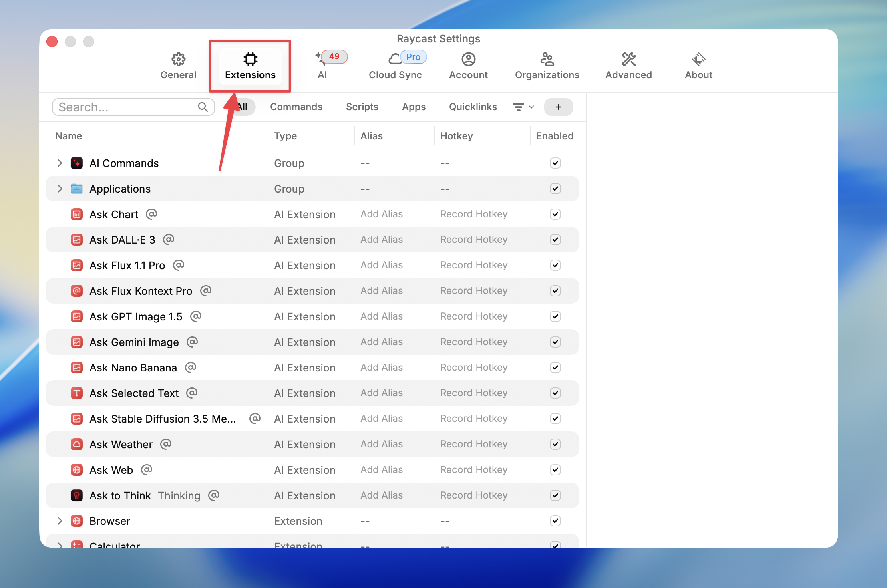This screenshot has width=887, height=588.
Task: Disable the Ask Chart extension checkbox
Action: 555,214
